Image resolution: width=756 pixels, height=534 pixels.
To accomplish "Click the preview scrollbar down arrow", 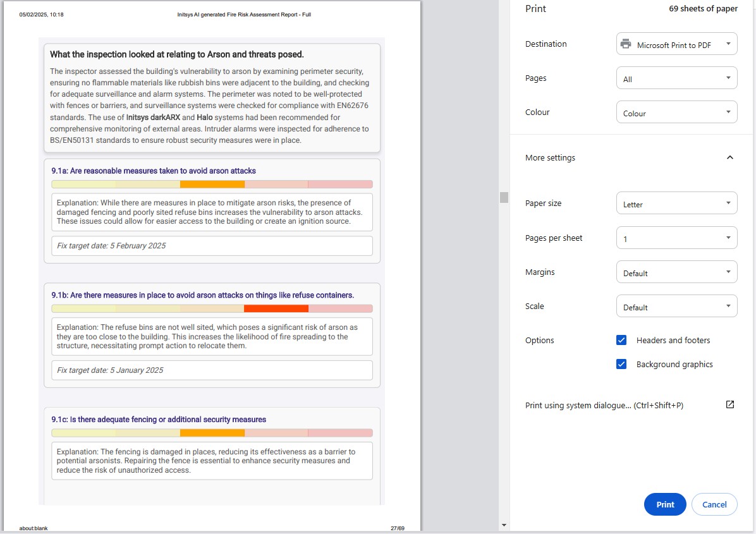I will (504, 525).
